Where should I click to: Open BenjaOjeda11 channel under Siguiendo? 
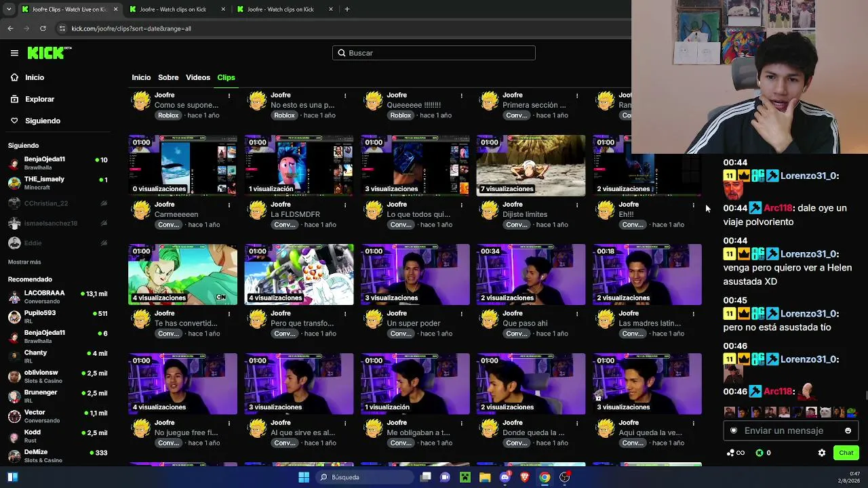[x=58, y=163]
